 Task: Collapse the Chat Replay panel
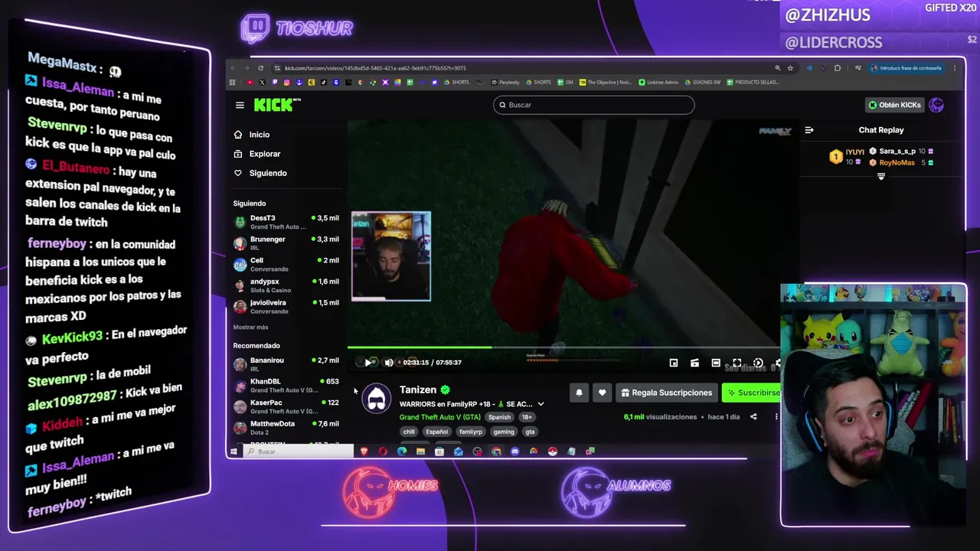click(809, 130)
